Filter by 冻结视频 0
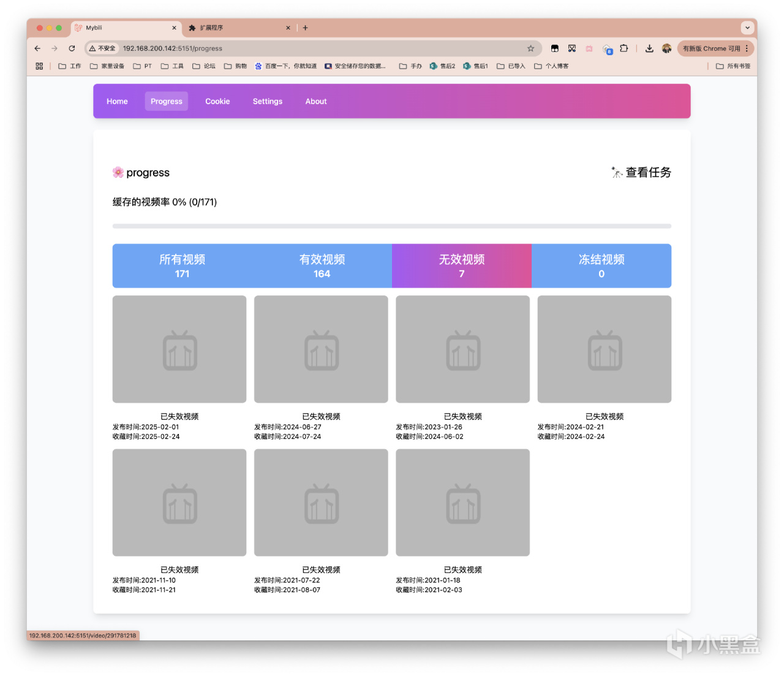784x676 pixels. pyautogui.click(x=601, y=266)
